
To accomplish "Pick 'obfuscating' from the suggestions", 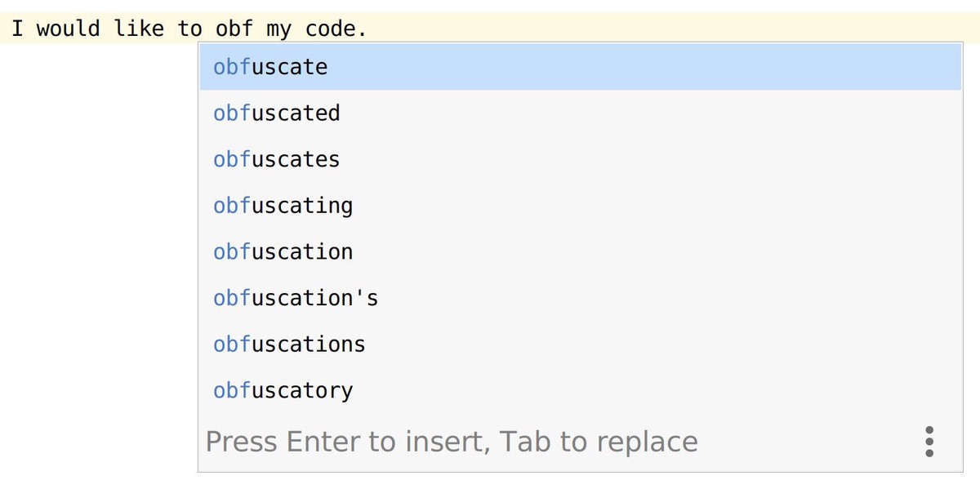I will pyautogui.click(x=282, y=205).
